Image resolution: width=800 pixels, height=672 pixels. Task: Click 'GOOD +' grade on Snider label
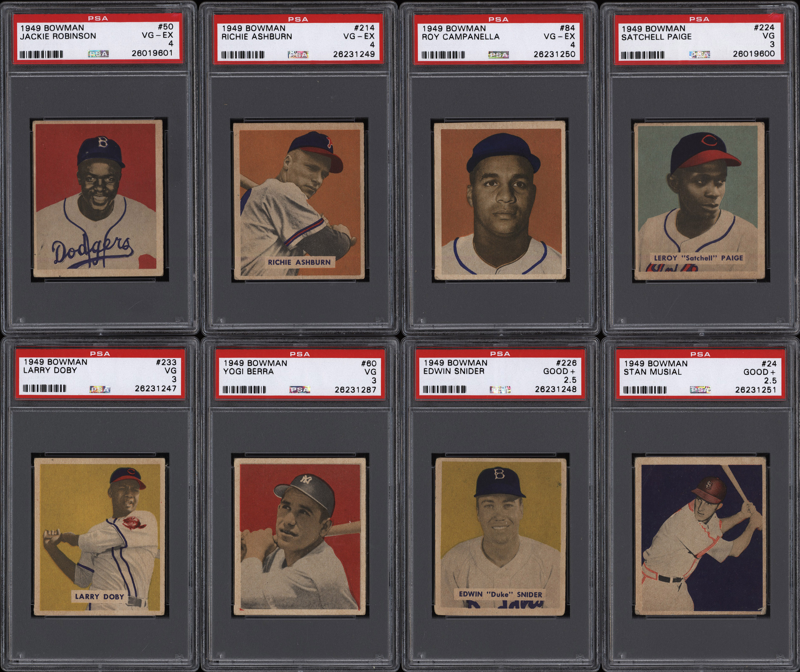(x=560, y=371)
